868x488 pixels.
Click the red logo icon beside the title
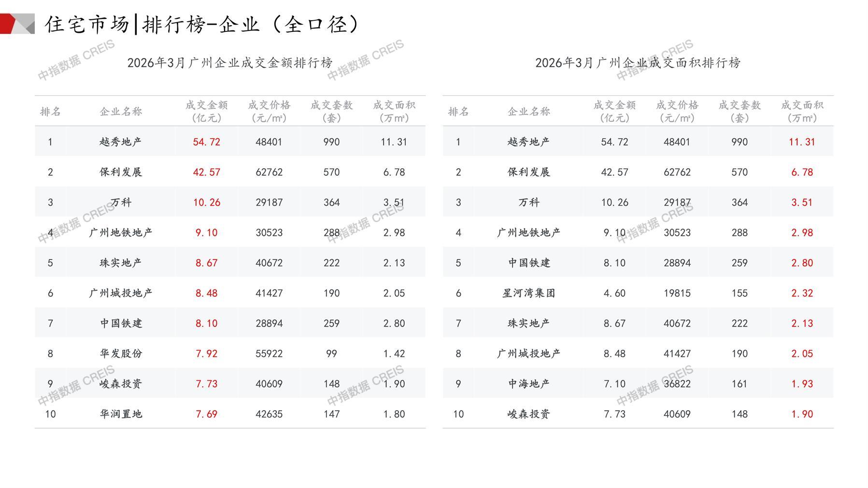click(17, 24)
